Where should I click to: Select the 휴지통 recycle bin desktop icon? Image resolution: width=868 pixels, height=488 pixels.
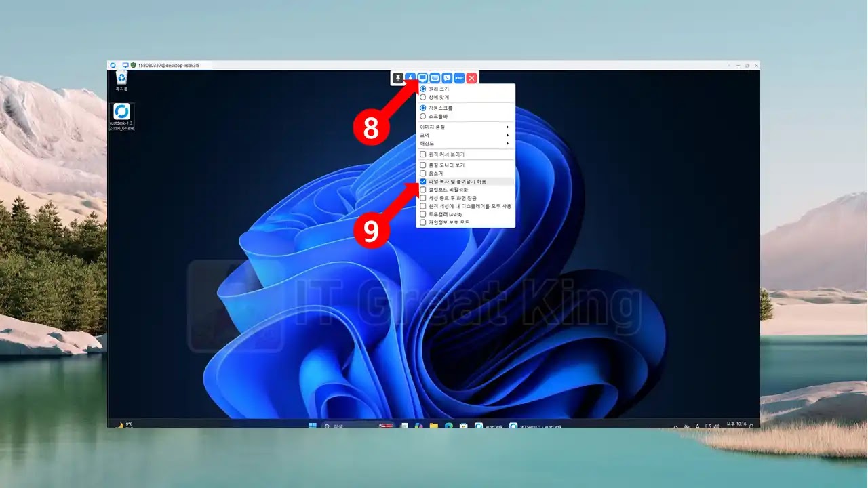pyautogui.click(x=122, y=81)
